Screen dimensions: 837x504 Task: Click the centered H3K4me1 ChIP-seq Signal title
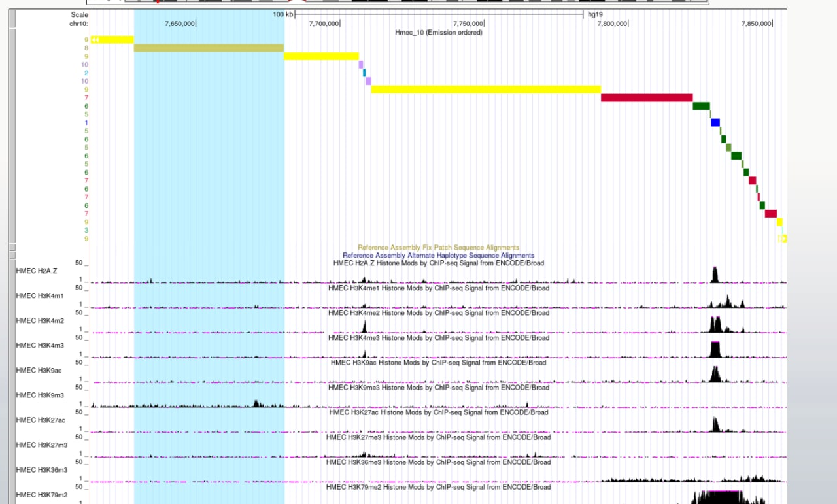439,288
